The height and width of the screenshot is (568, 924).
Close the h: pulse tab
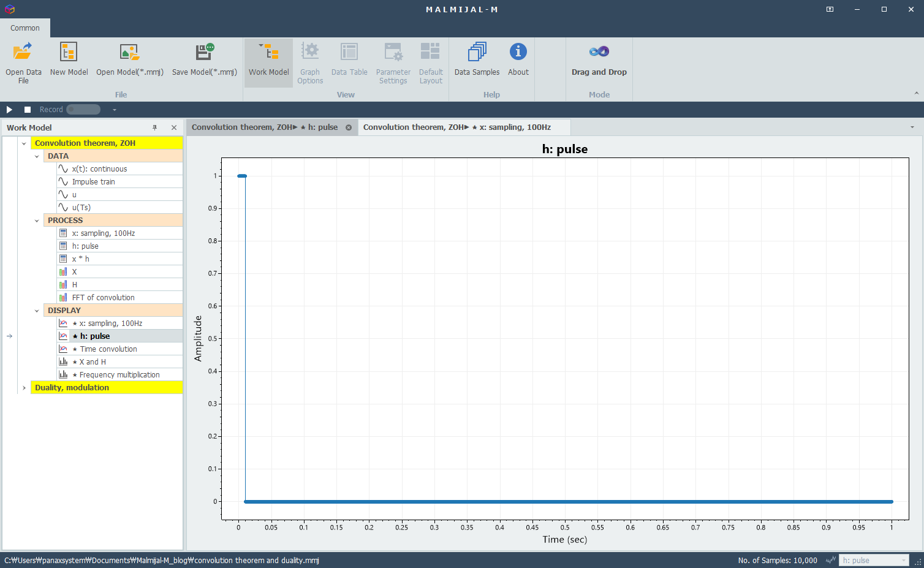point(349,127)
